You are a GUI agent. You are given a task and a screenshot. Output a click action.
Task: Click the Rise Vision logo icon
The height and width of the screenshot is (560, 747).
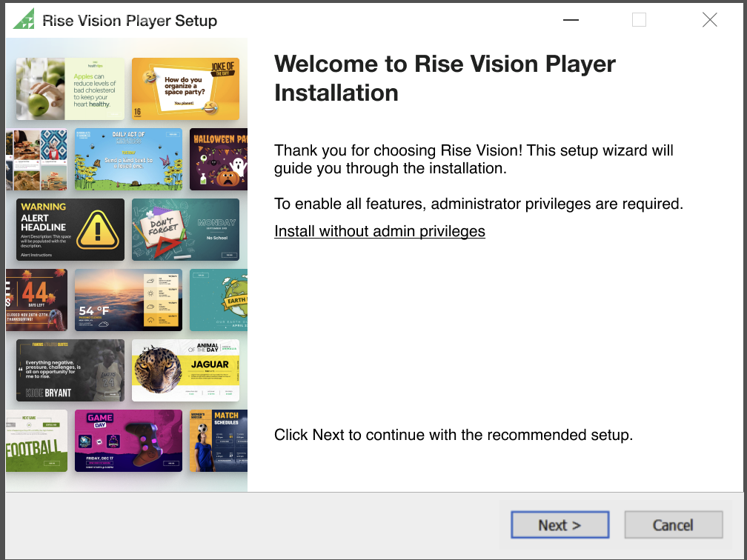pos(24,19)
